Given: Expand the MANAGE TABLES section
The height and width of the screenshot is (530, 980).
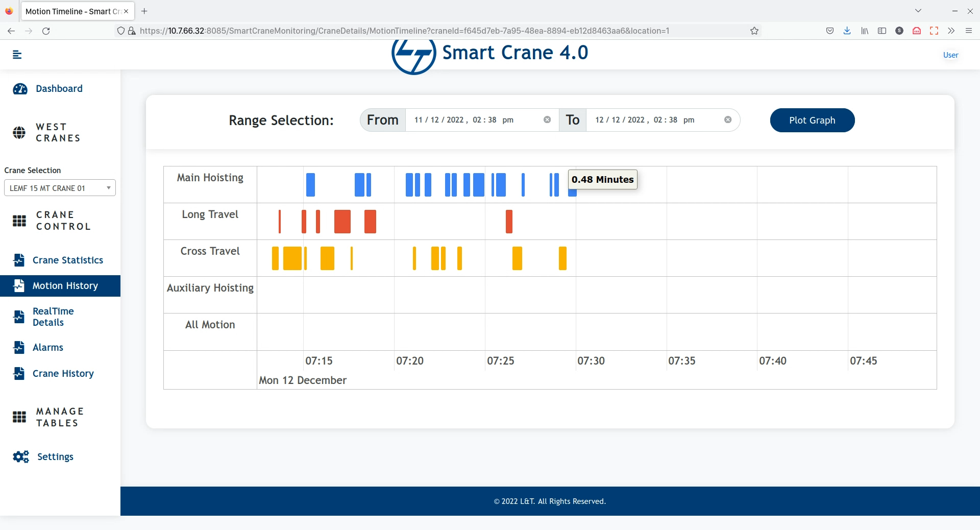Looking at the screenshot, I should coord(60,417).
